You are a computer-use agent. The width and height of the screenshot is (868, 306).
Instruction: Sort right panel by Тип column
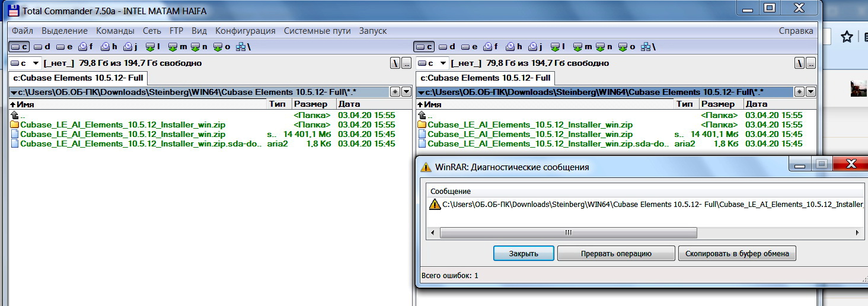point(686,104)
